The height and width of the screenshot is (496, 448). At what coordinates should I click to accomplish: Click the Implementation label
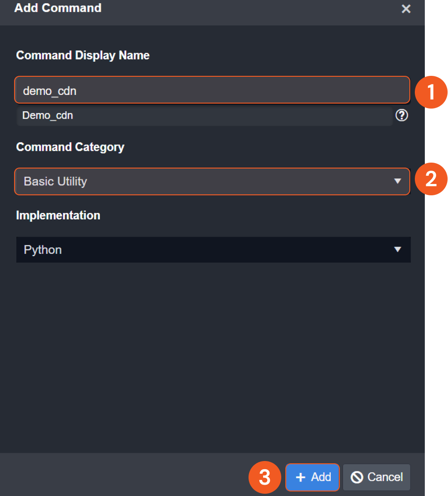[58, 215]
